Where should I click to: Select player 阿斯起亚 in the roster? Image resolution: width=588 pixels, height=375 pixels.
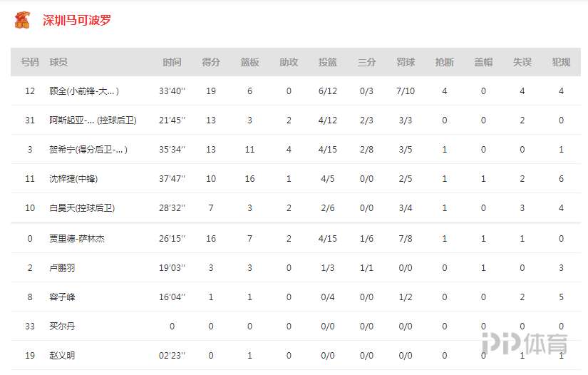point(93,120)
